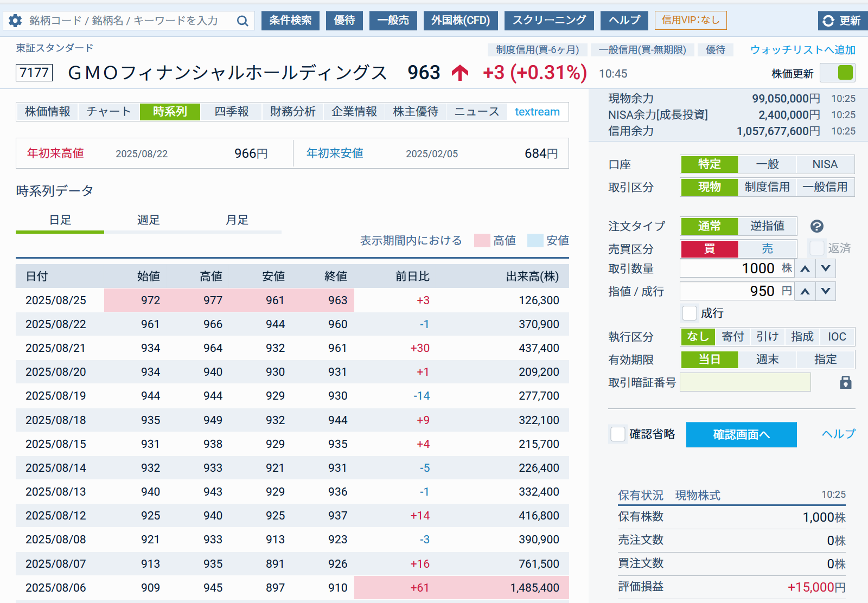Click the magnifying glass search icon
Image resolution: width=868 pixels, height=603 pixels.
coord(242,21)
